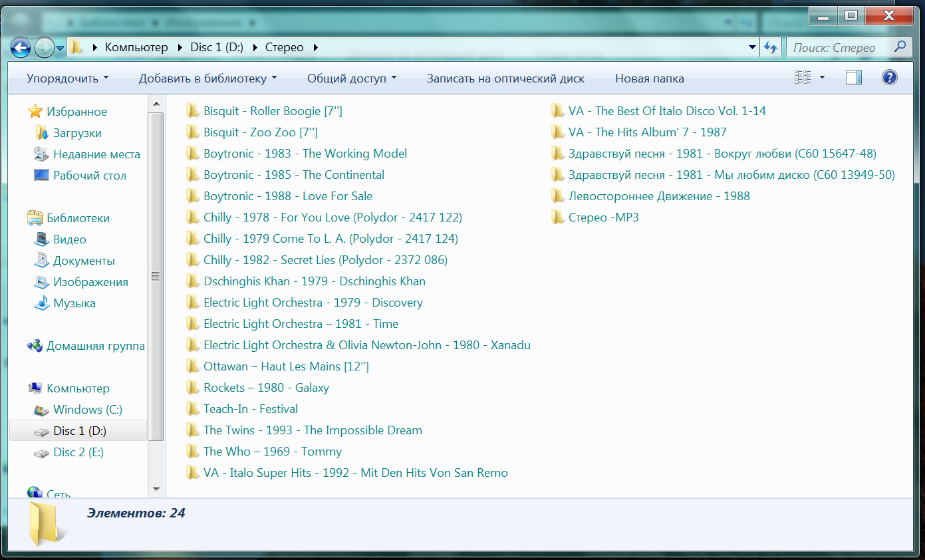Viewport: 925px width, 560px height.
Task: Click 'Стерео' in the address breadcrumb
Action: point(285,47)
